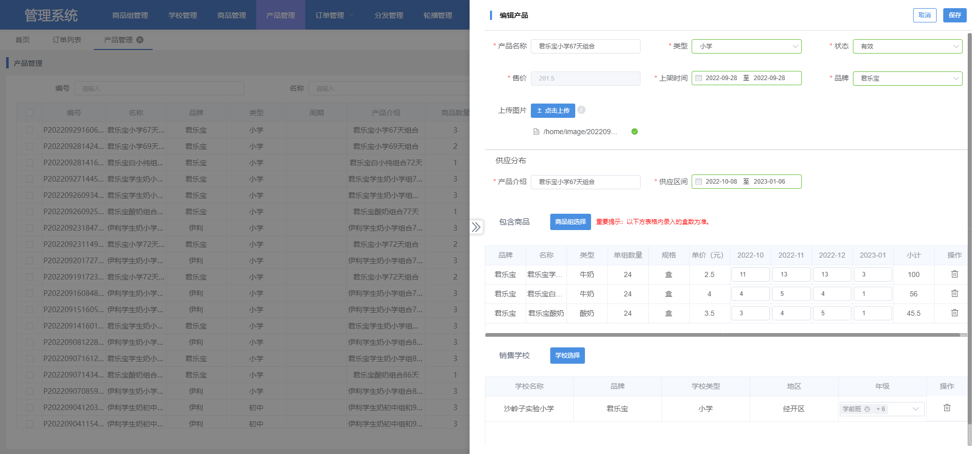Click the 供应区间 end date 2023-01-06
This screenshot has width=980, height=454.
coord(769,182)
